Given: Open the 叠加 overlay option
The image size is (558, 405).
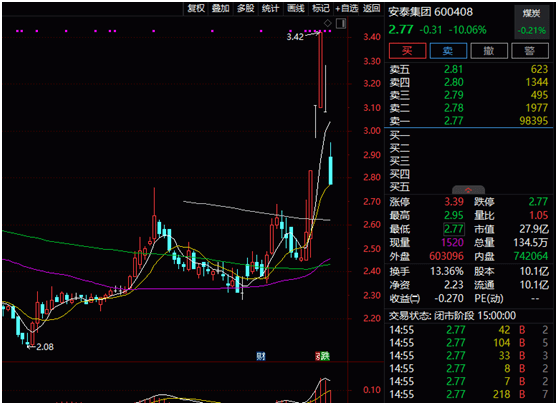Looking at the screenshot, I should [221, 8].
